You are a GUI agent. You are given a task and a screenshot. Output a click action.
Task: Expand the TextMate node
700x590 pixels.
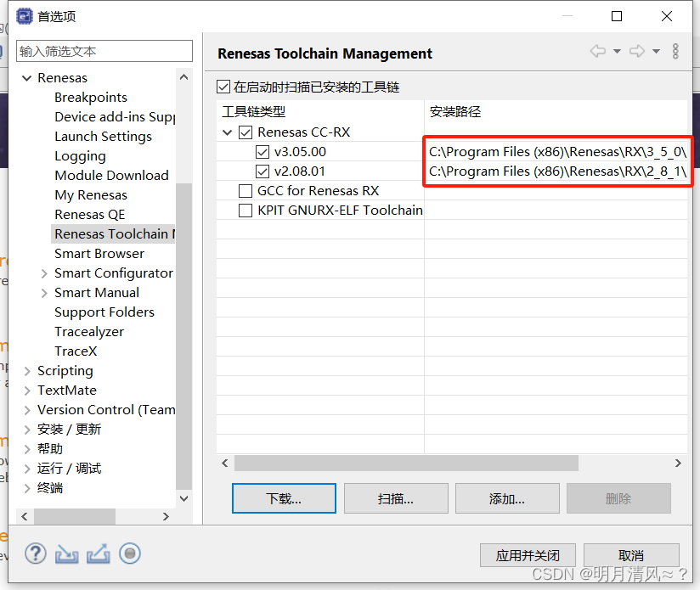click(27, 391)
